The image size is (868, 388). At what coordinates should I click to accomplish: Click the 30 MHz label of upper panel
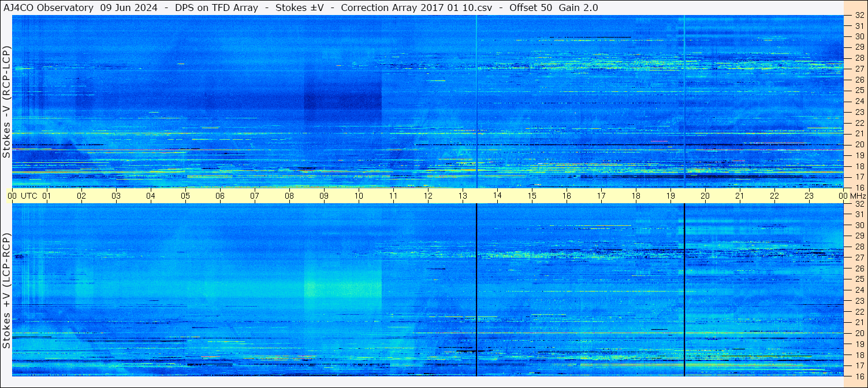point(859,37)
